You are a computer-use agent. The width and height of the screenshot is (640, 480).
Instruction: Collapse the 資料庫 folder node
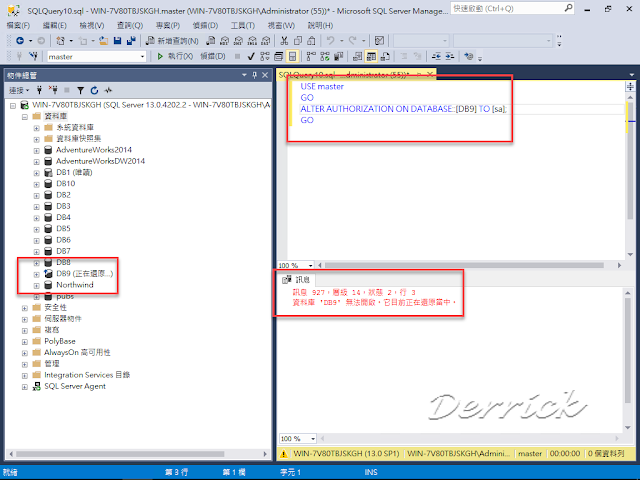click(x=24, y=117)
